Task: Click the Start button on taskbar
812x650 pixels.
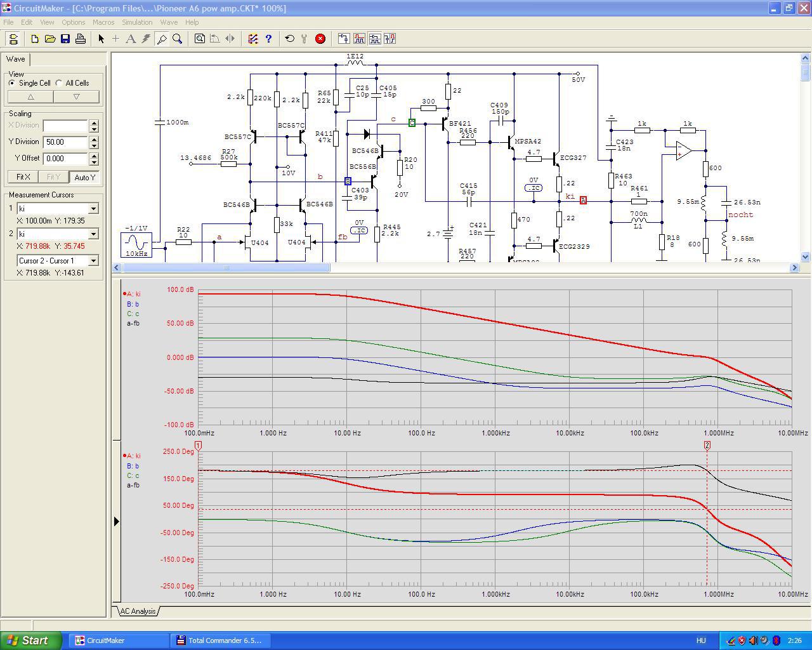Action: tap(30, 640)
